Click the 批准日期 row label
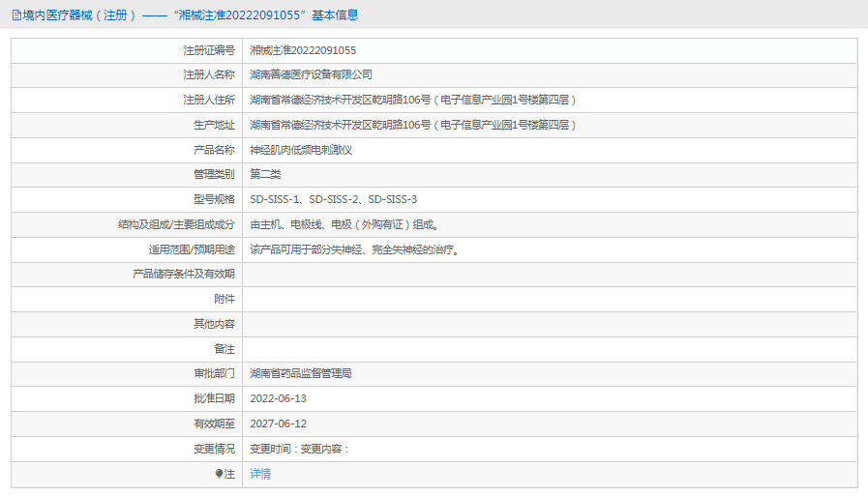The width and height of the screenshot is (868, 497). point(214,398)
